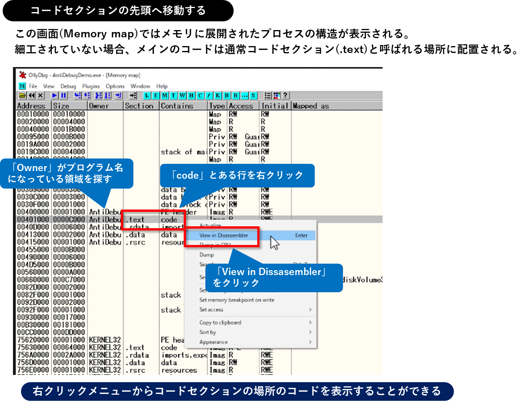This screenshot has height=405, width=532.
Task: Click the Trace into icon
Action: coord(98,95)
